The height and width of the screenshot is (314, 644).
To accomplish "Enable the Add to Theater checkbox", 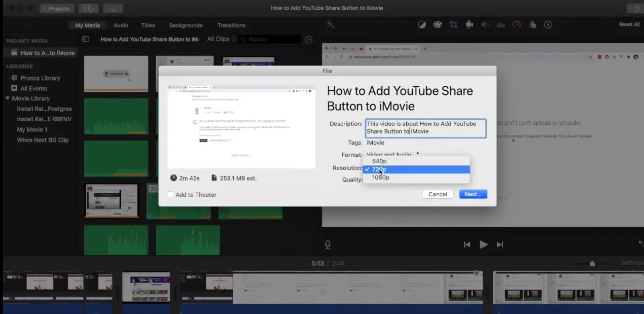I will click(171, 194).
